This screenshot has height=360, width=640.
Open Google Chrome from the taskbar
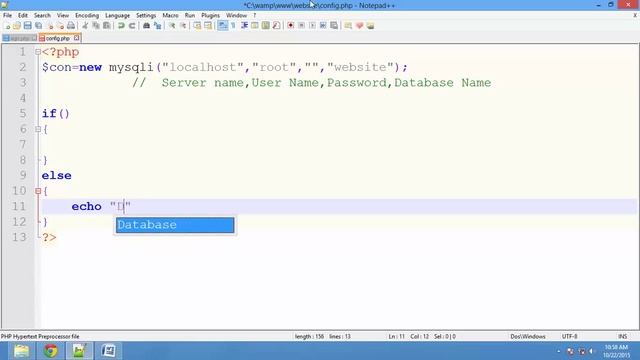point(51,351)
